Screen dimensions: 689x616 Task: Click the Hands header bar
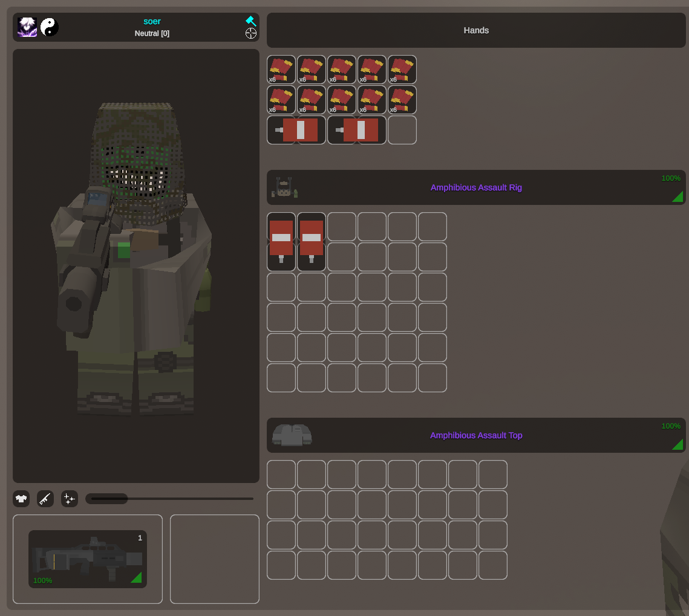click(476, 30)
